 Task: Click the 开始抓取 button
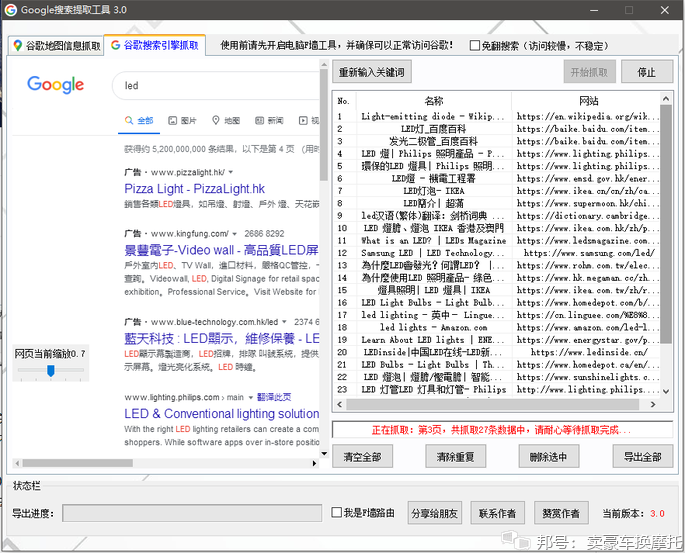coord(589,72)
